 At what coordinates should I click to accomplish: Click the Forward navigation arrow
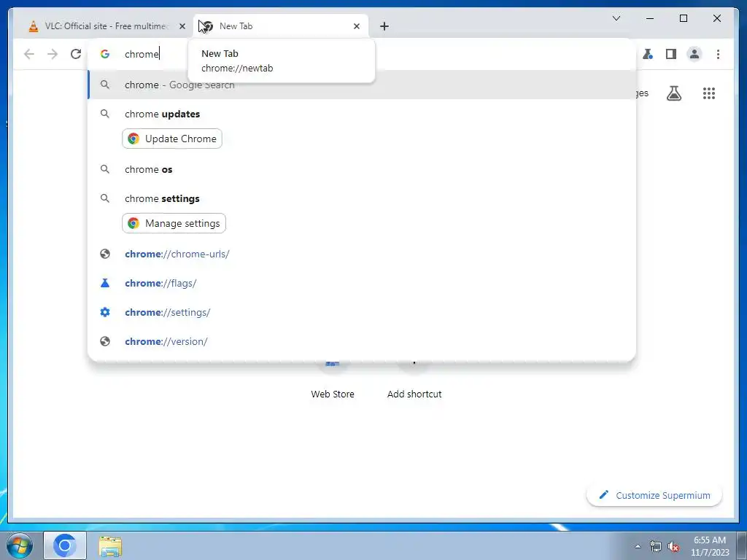tap(53, 54)
